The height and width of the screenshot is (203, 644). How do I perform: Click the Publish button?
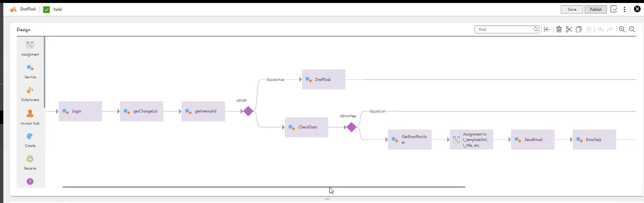[x=595, y=9]
